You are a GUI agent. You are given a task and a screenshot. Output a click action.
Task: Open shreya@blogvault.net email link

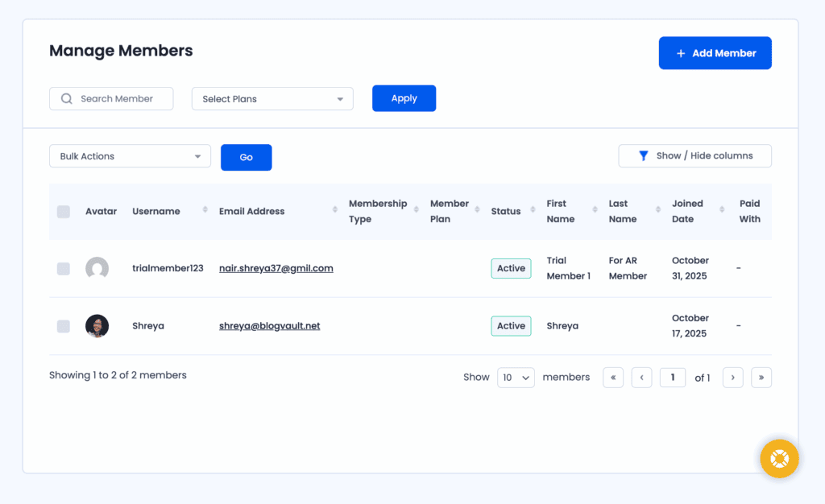(x=269, y=326)
